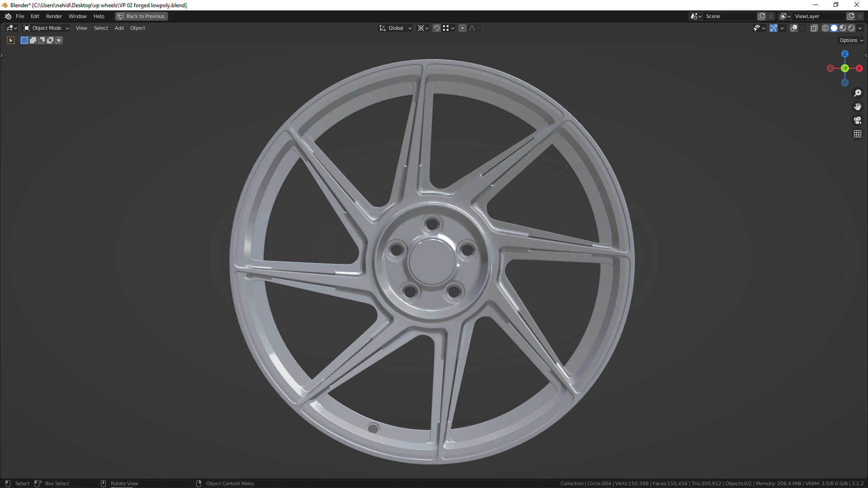Open the Global transform orientation dropdown
This screenshot has width=868, height=488.
(x=395, y=28)
